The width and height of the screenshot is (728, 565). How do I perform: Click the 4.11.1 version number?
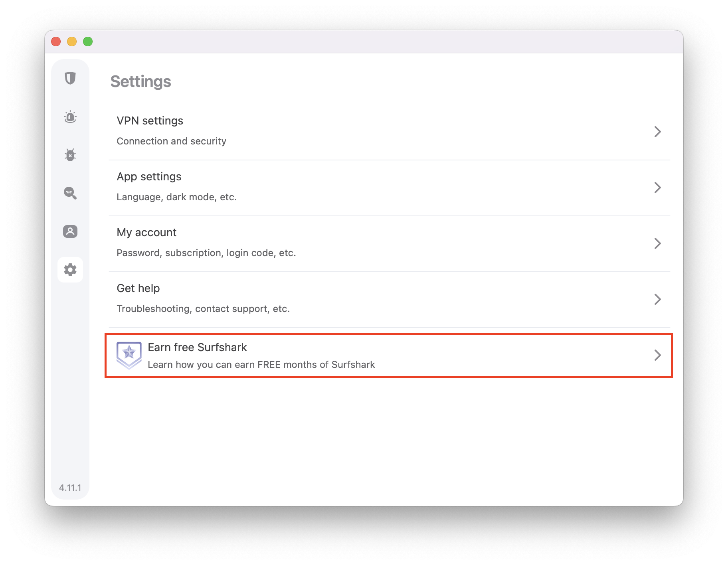(x=70, y=488)
